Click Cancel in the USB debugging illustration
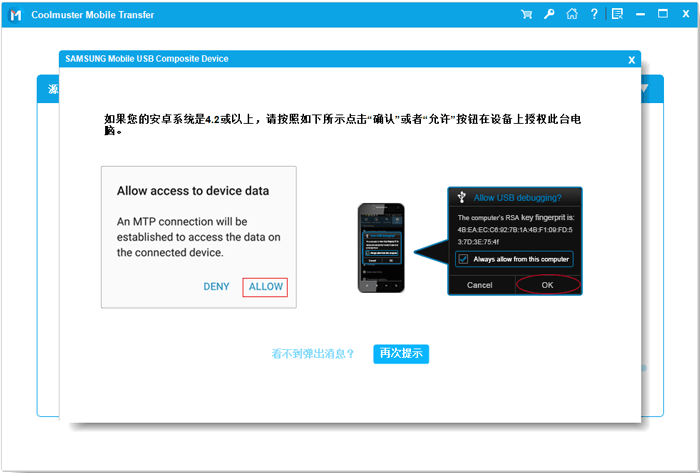The height and width of the screenshot is (473, 700). [x=479, y=285]
